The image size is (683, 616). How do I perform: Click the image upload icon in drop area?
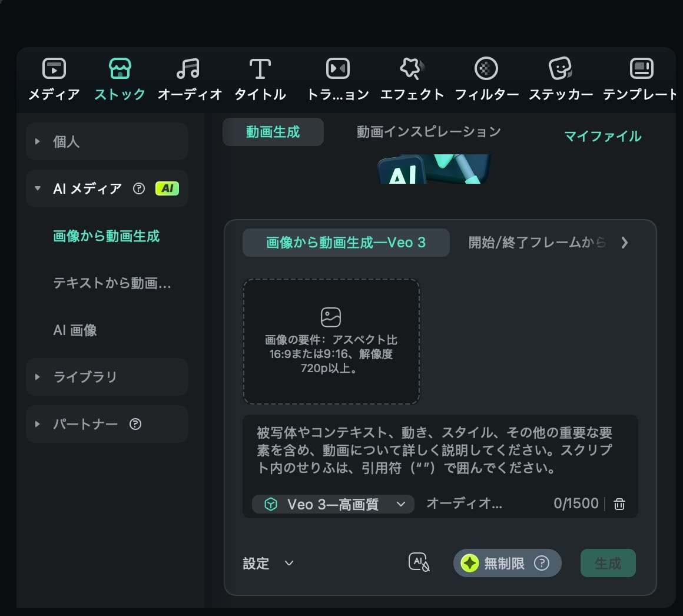331,317
